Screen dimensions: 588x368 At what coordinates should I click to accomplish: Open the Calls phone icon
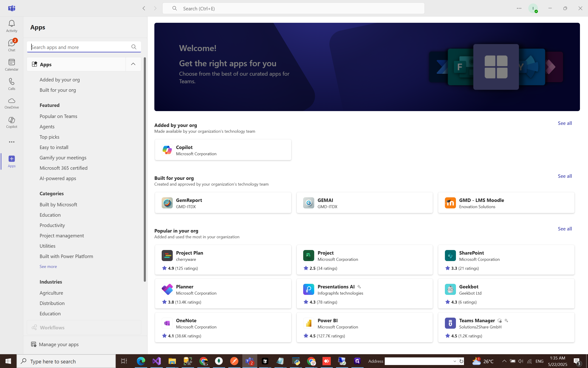(x=12, y=84)
